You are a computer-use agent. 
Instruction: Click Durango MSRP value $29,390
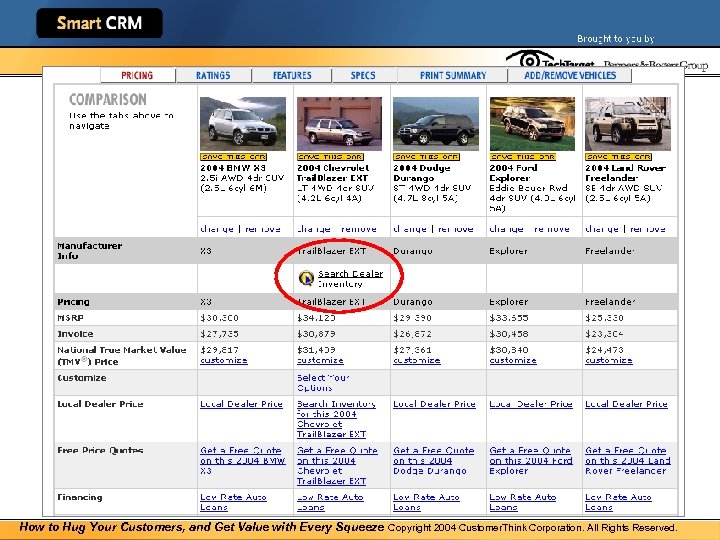coord(412,318)
